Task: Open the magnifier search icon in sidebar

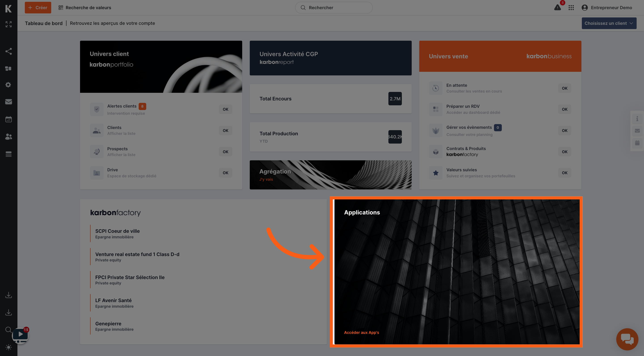Action: pos(8,330)
